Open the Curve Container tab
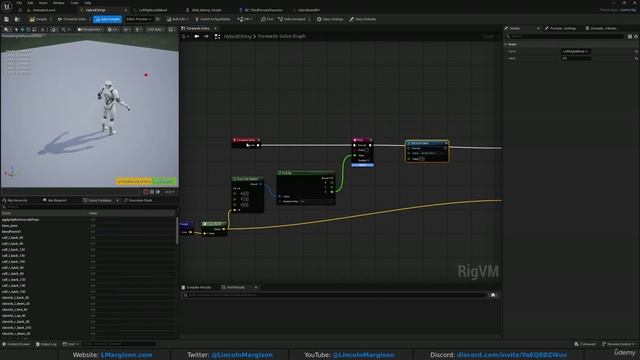This screenshot has height=360, width=640. 98,200
